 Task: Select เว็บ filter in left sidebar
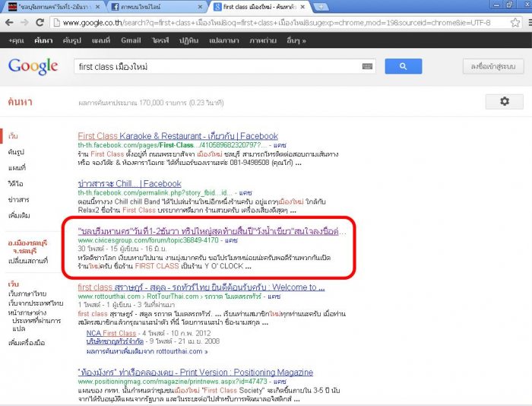13,136
